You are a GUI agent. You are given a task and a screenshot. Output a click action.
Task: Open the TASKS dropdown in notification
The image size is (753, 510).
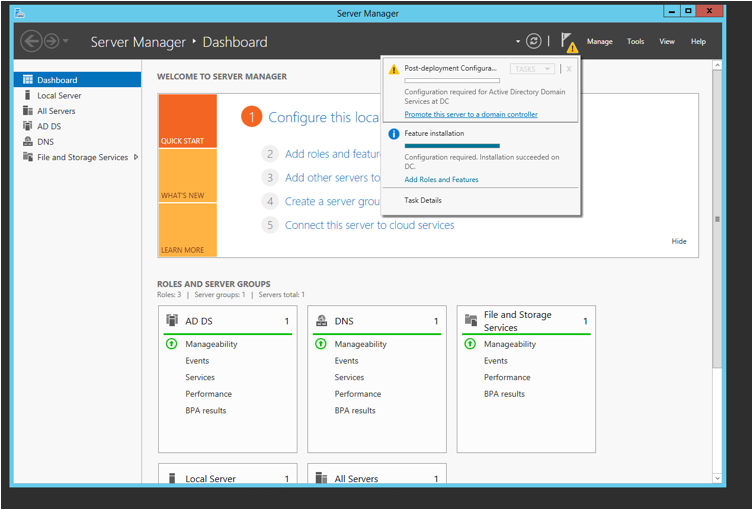pos(532,69)
